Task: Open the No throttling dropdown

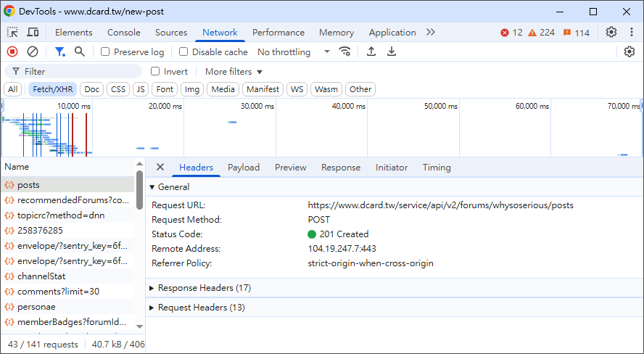Action: [x=294, y=52]
